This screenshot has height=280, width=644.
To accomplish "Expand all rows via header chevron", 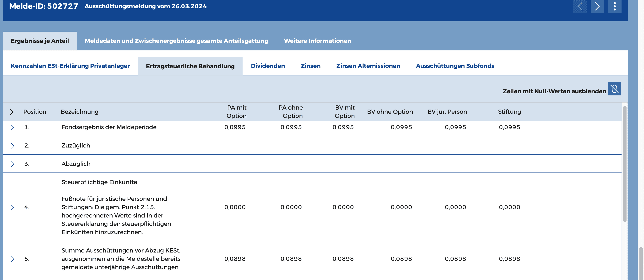I will click(11, 112).
